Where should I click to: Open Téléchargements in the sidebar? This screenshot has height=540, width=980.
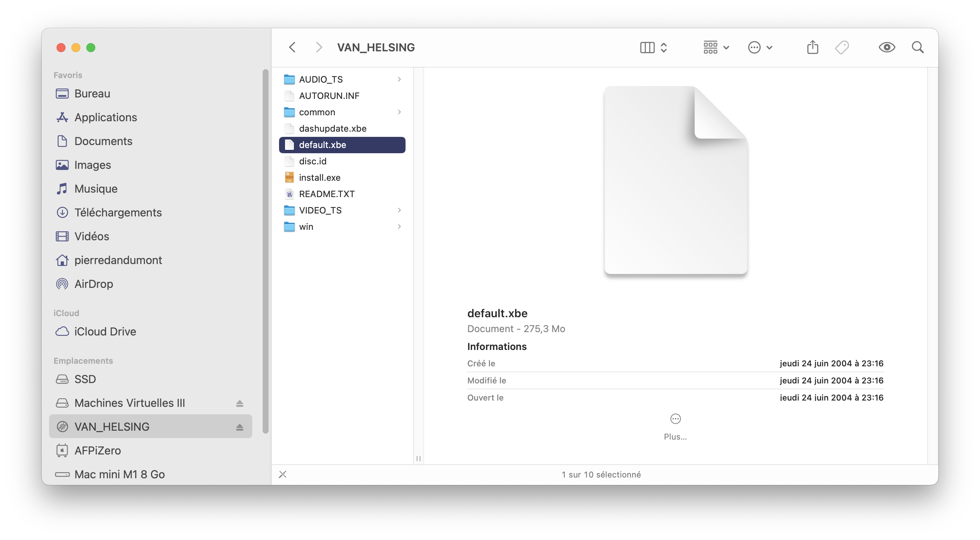(x=150, y=212)
